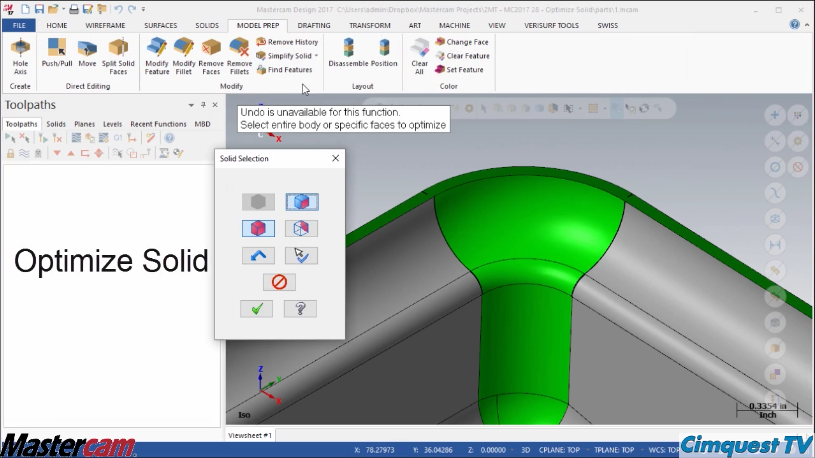Viewport: 815px width, 458px height.
Task: Click the red up arrow move icon
Action: tap(71, 153)
